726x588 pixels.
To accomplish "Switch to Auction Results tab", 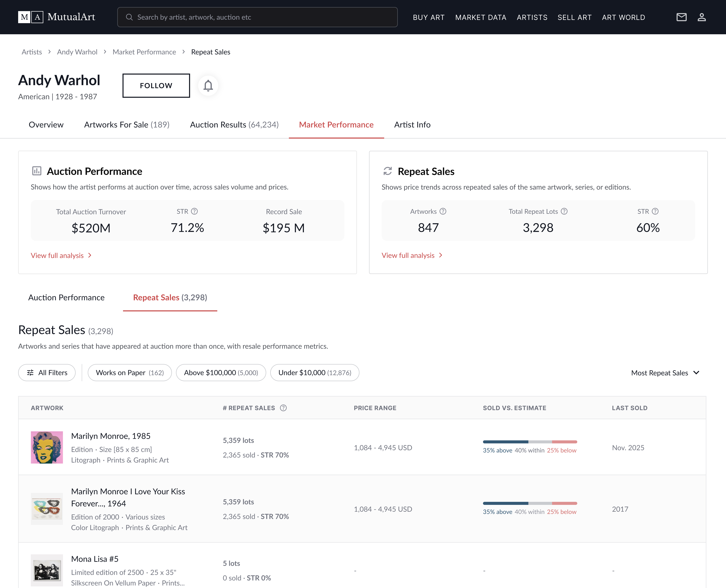I will pyautogui.click(x=234, y=125).
